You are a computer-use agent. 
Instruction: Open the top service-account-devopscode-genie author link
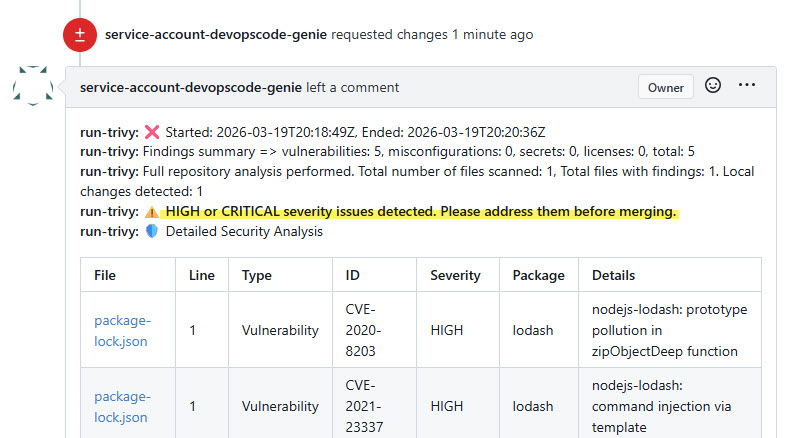[x=216, y=35]
